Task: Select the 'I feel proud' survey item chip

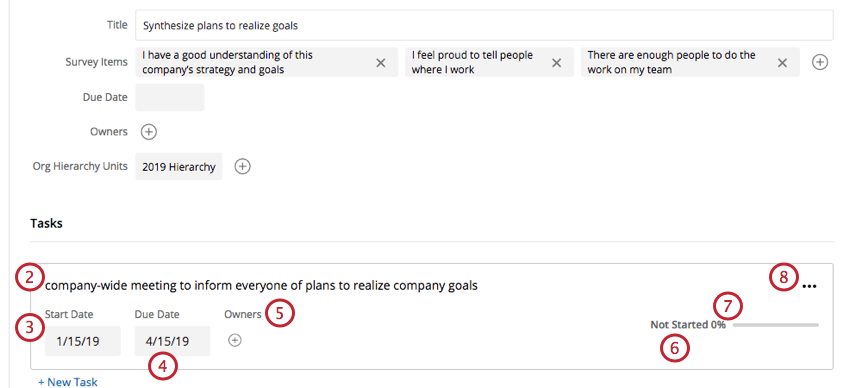Action: click(x=489, y=62)
